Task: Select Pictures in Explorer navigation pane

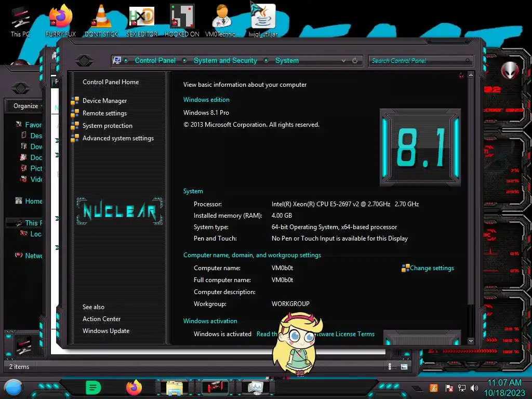Action: pyautogui.click(x=32, y=168)
